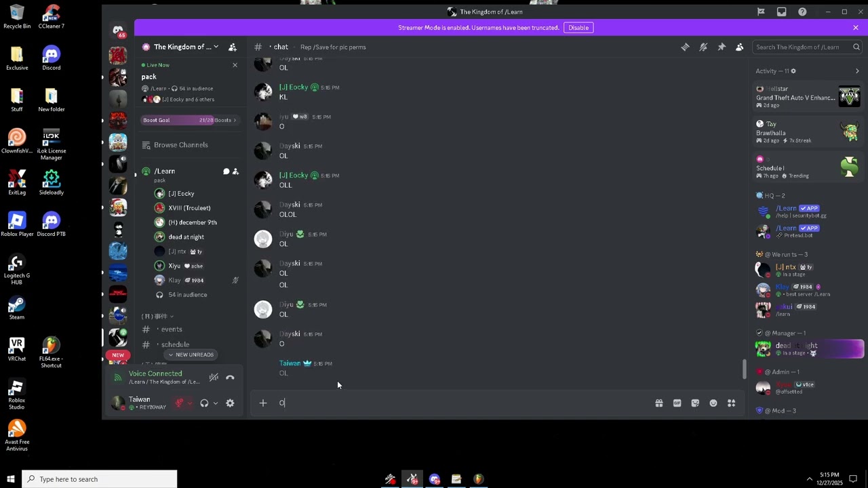Open the GIF picker icon
Screen dimensions: 868x488
click(677, 403)
